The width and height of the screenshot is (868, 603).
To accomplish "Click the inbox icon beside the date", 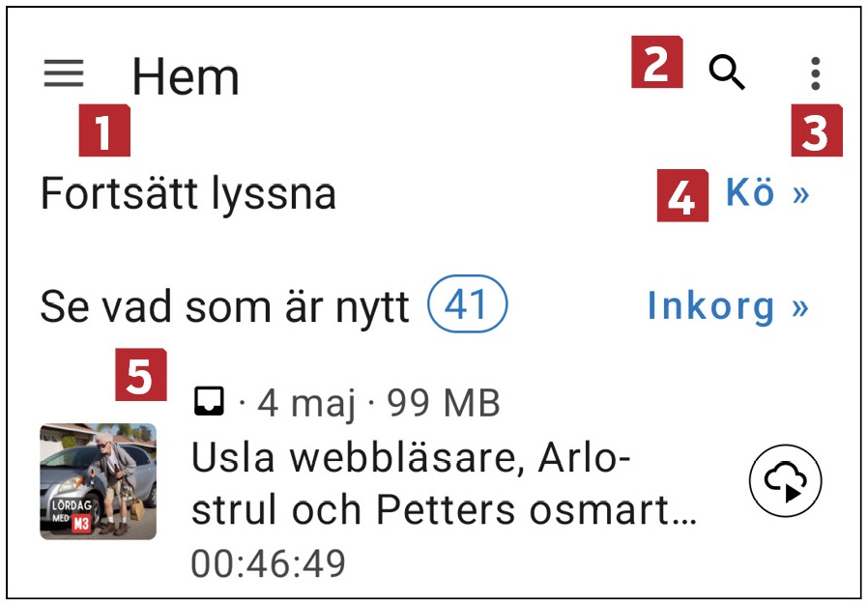I will 210,401.
